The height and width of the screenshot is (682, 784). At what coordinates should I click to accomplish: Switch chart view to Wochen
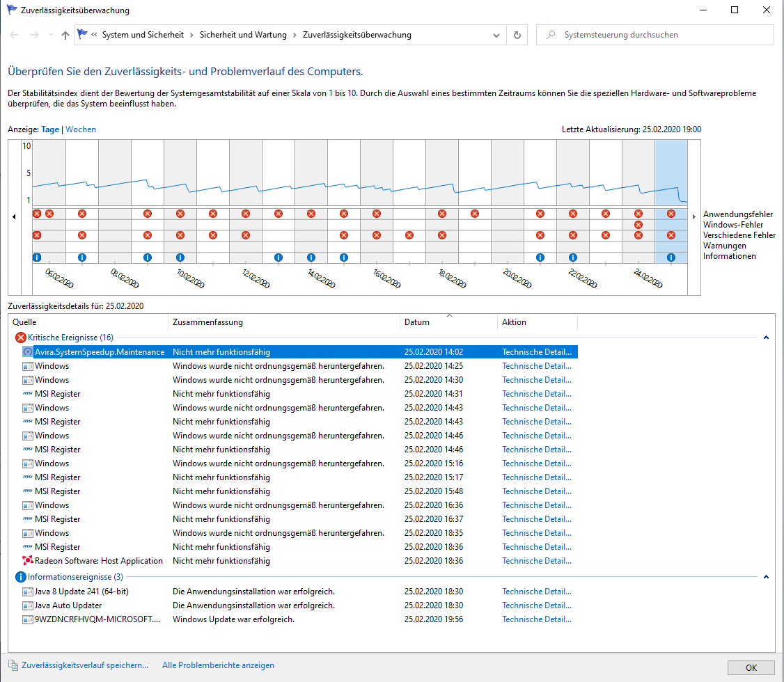point(81,129)
